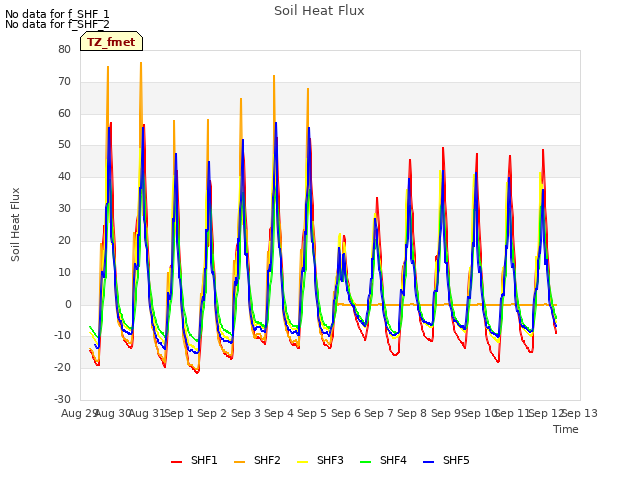Screen dimensions: 640x480
Task: Click the Soil Heat Flux chart title
Action: pos(319,11)
